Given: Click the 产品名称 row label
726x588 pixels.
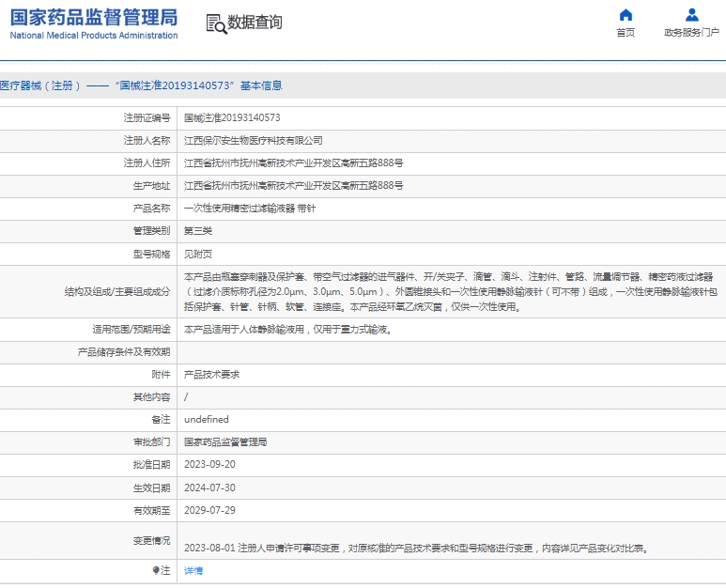Looking at the screenshot, I should [x=151, y=209].
